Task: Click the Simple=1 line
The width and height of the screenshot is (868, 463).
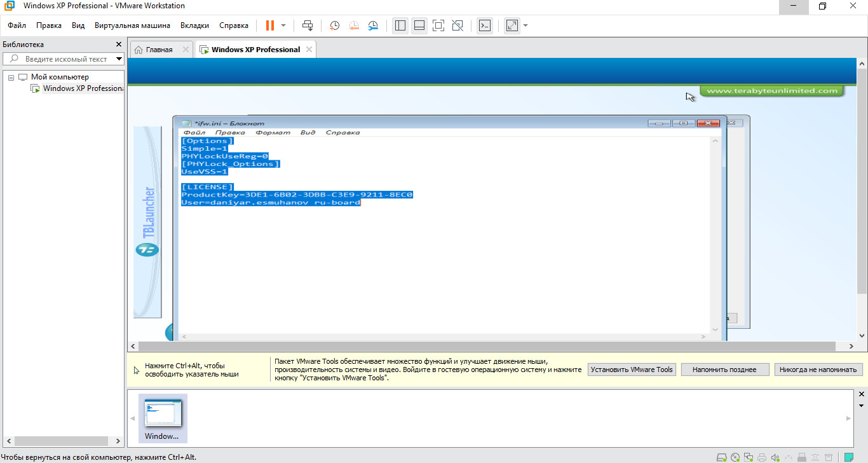Action: [204, 148]
